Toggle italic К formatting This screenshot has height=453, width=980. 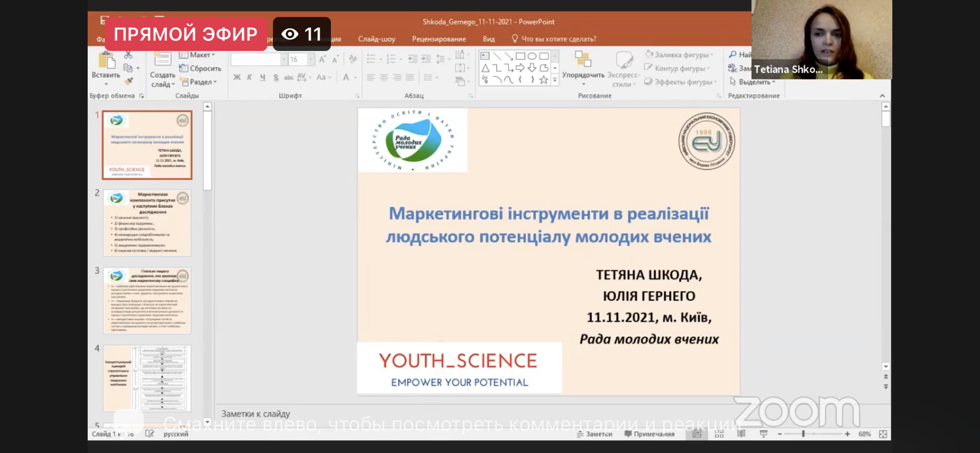[249, 77]
